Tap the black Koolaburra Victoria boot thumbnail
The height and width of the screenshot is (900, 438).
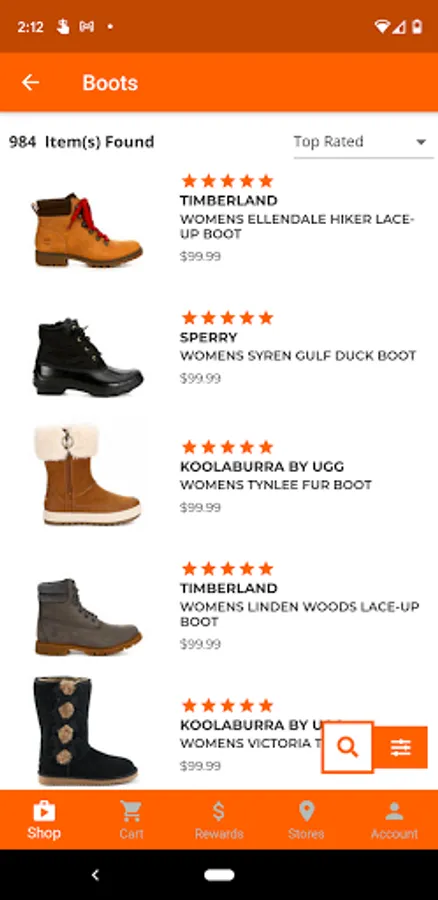tap(87, 730)
